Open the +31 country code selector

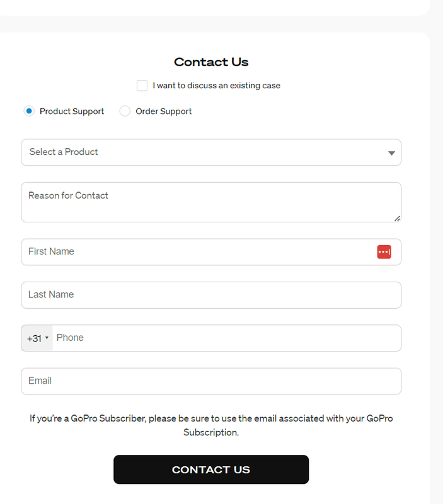(37, 338)
